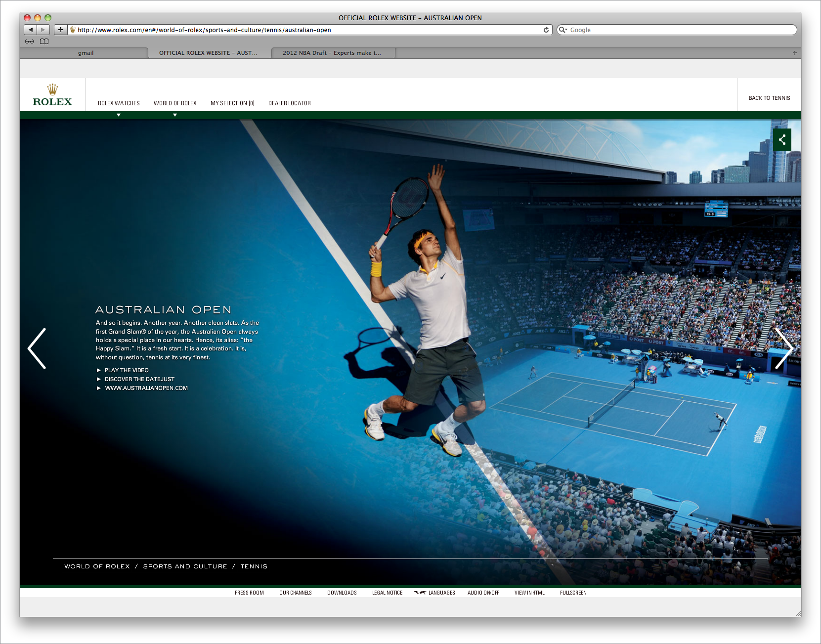Click the window resize grip corner
821x644 pixels.
[798, 613]
